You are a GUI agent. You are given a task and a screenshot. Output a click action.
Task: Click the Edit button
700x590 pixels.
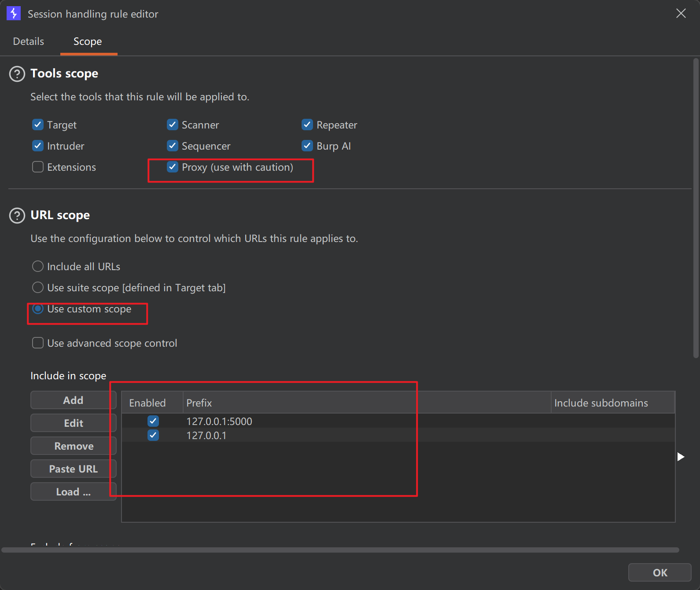pyautogui.click(x=74, y=423)
